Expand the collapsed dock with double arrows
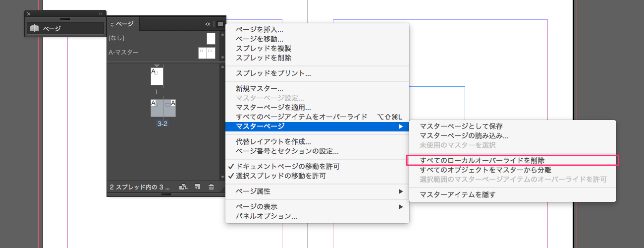Viewport: 644px width, 248px height. pos(101,14)
